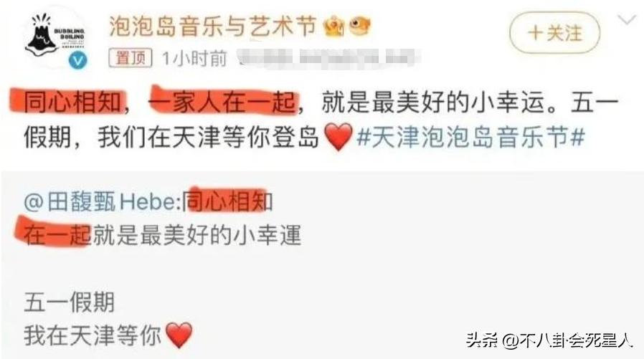Follow the account with +关注 button
This screenshot has width=644, height=359.
(x=554, y=33)
